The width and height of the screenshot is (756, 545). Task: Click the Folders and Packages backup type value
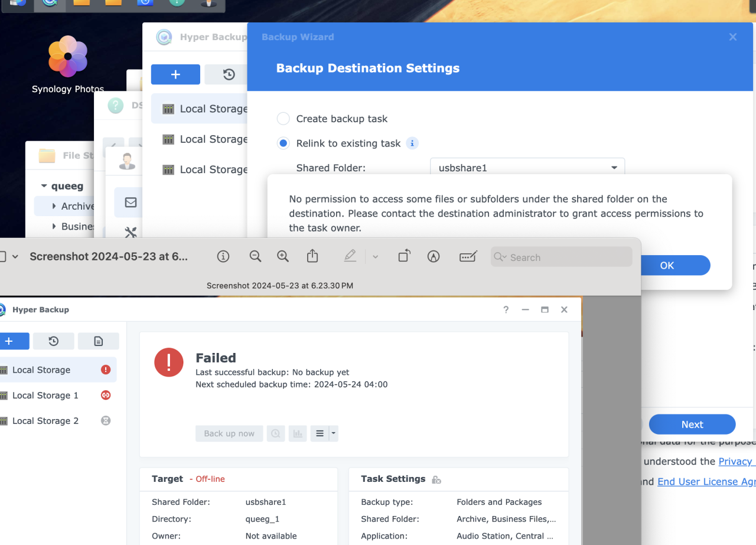tap(499, 502)
